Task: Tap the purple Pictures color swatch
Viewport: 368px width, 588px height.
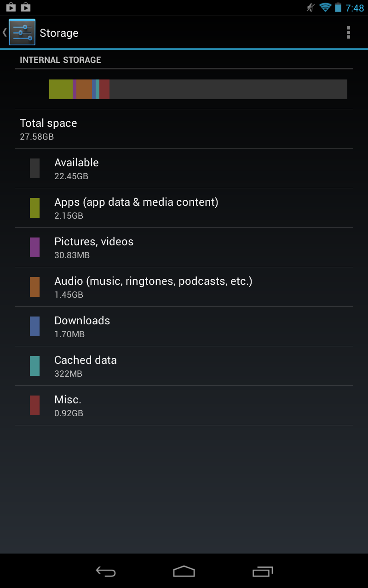Action: pyautogui.click(x=34, y=248)
